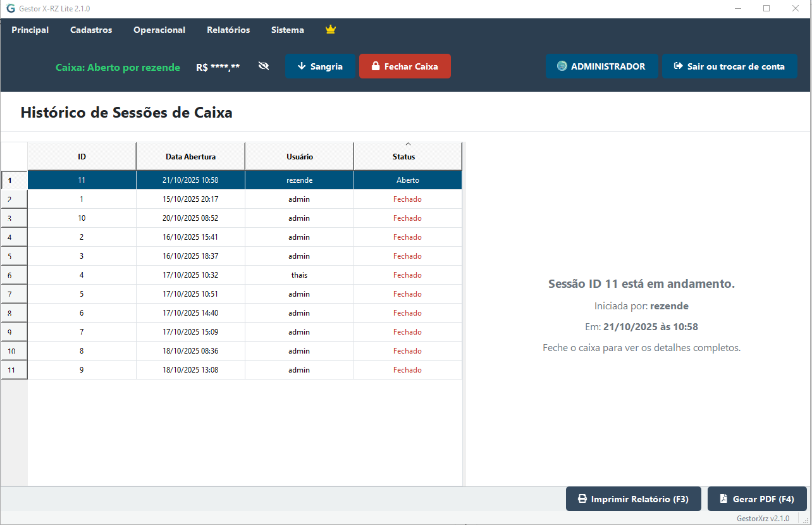The width and height of the screenshot is (812, 525).
Task: Click Imprimir Relatório (F3) printer button
Action: pyautogui.click(x=632, y=499)
